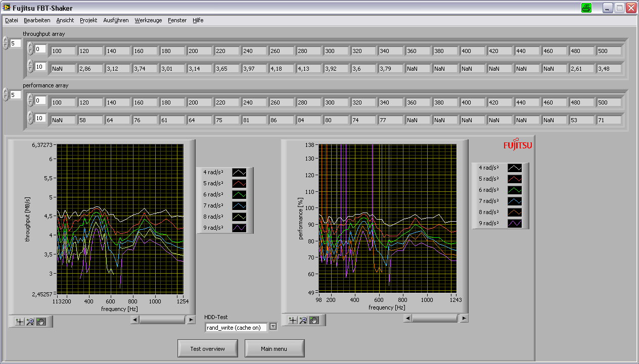639x364 pixels.
Task: Click the 9 rad/s² plot swatch in the performance legend
Action: pyautogui.click(x=515, y=223)
